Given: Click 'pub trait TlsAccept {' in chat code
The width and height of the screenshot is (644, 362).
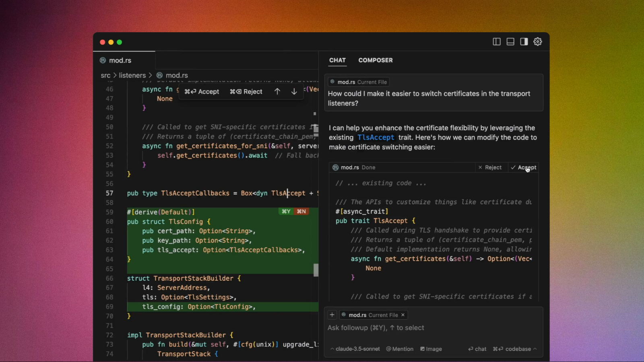Looking at the screenshot, I should [x=375, y=221].
